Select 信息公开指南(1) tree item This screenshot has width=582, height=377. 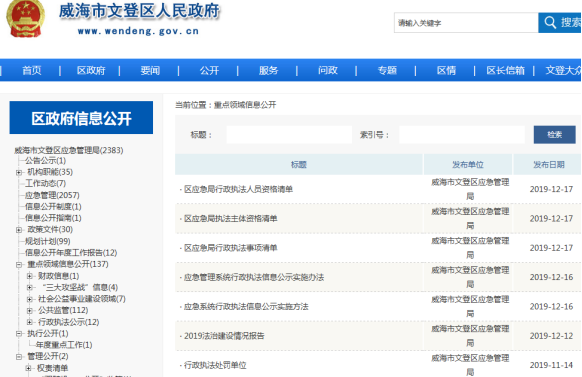click(x=53, y=218)
